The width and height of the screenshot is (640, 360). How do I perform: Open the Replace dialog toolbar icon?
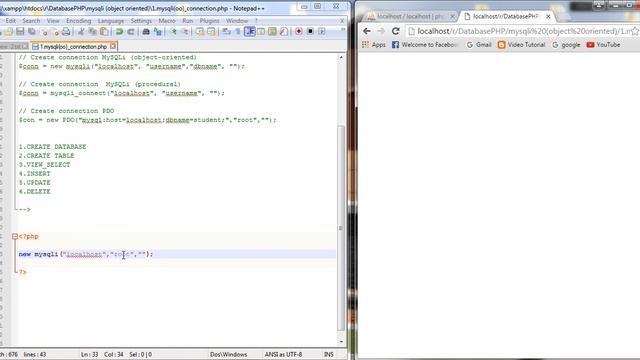click(158, 31)
